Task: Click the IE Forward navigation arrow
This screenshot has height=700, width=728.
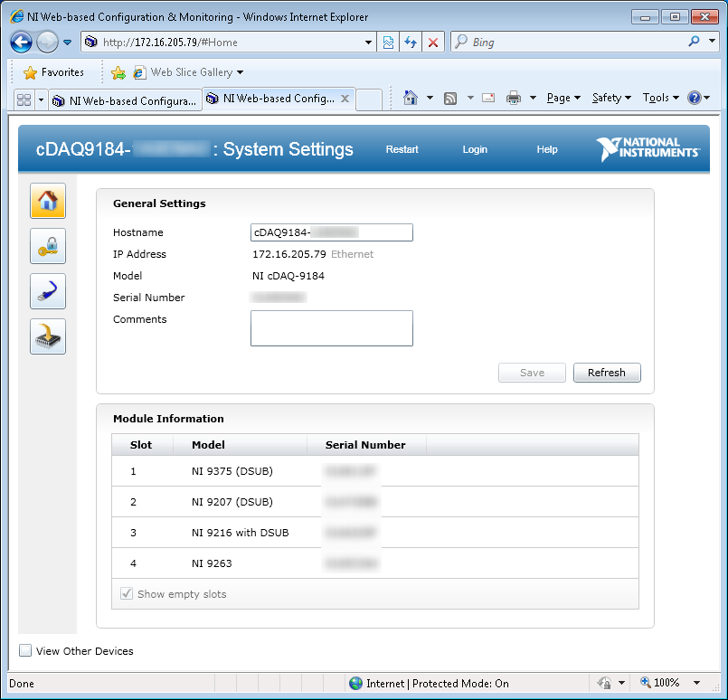Action: (47, 43)
